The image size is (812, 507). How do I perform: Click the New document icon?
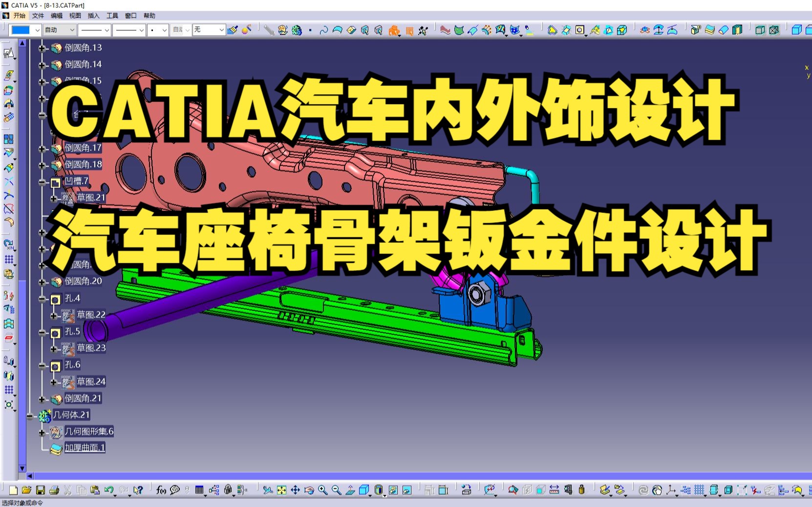[x=13, y=490]
